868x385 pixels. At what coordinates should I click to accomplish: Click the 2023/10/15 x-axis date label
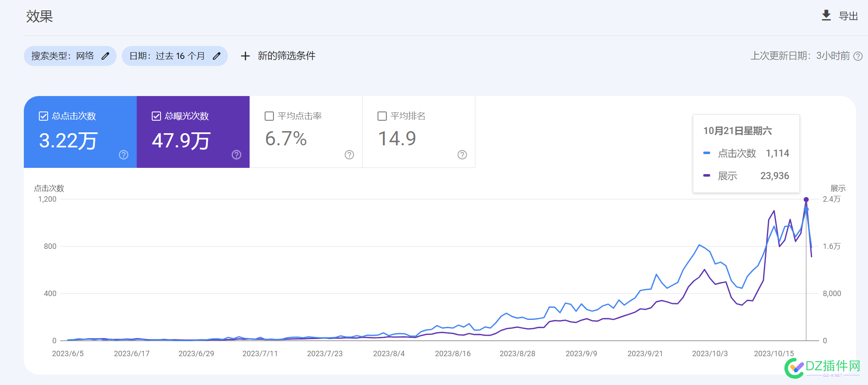774,354
